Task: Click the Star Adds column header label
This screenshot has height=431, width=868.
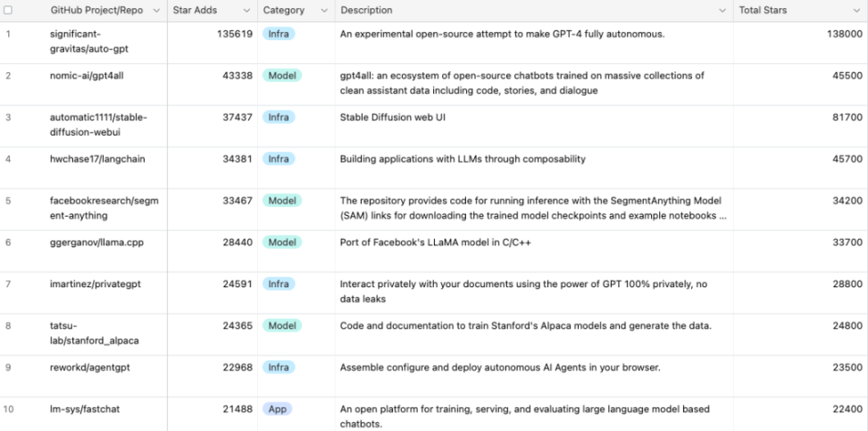Action: (x=195, y=10)
